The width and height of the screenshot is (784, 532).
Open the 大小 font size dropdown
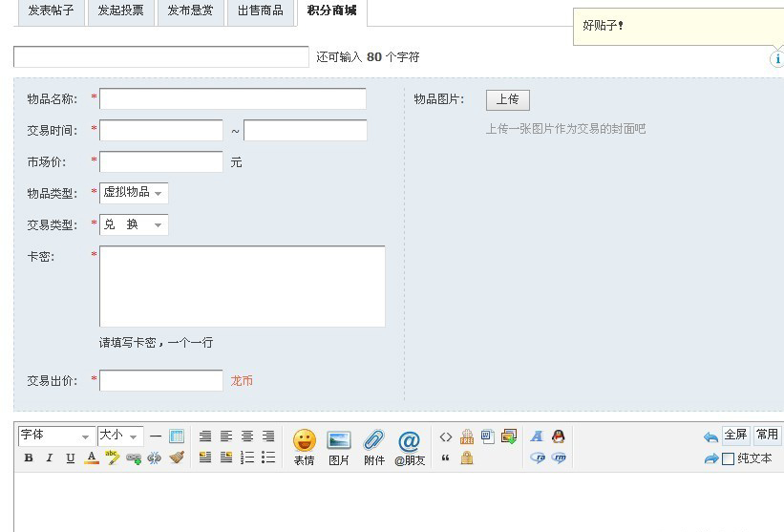click(x=120, y=436)
